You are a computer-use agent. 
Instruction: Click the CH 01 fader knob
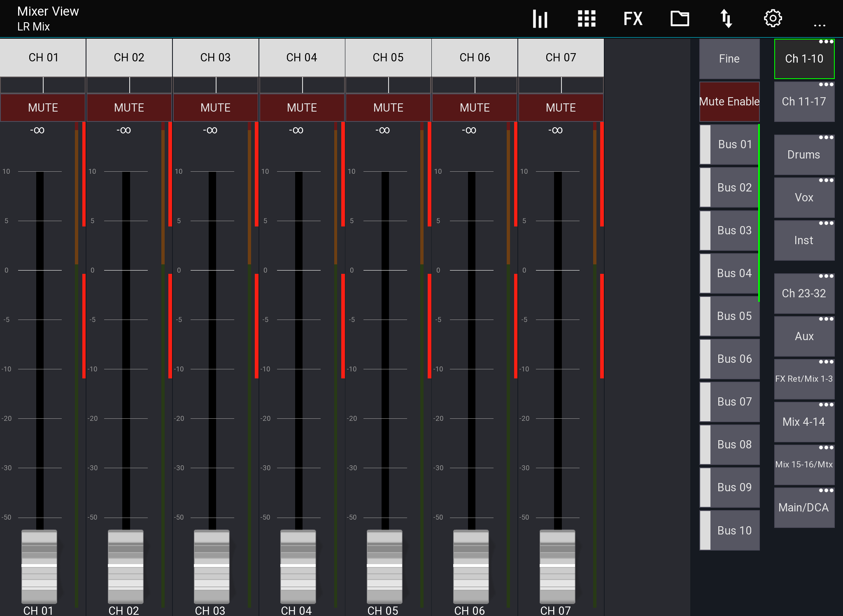(39, 567)
